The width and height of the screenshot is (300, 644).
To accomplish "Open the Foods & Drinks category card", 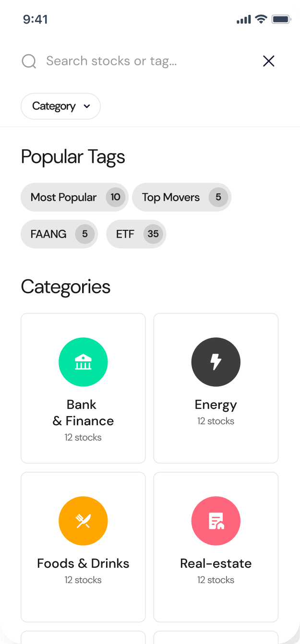I will (83, 547).
